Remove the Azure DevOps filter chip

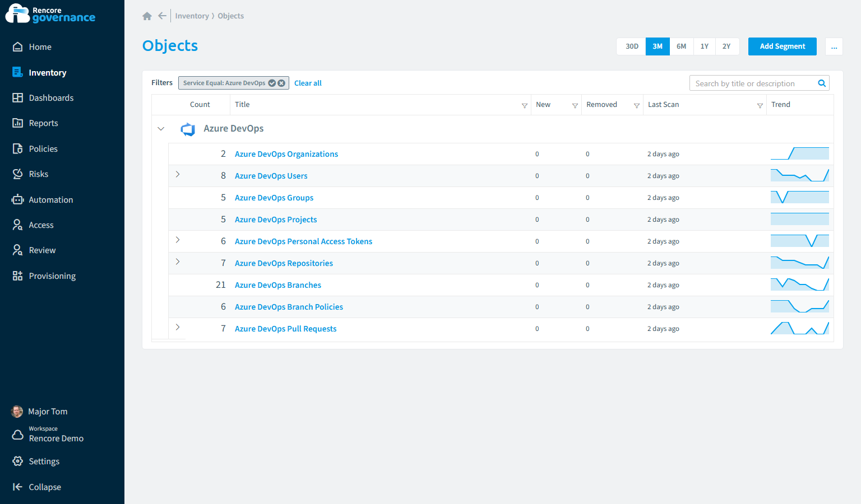click(281, 83)
